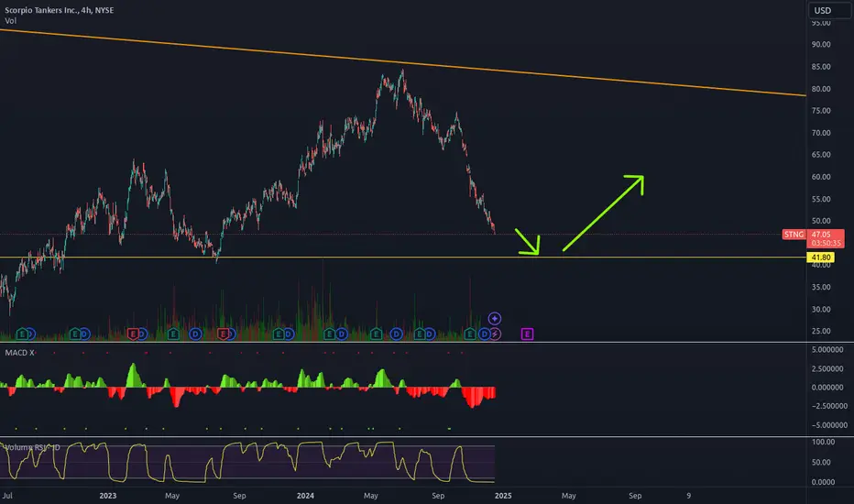Click the 2.500000 MACD axis value
This screenshot has height=504, width=854.
point(827,369)
